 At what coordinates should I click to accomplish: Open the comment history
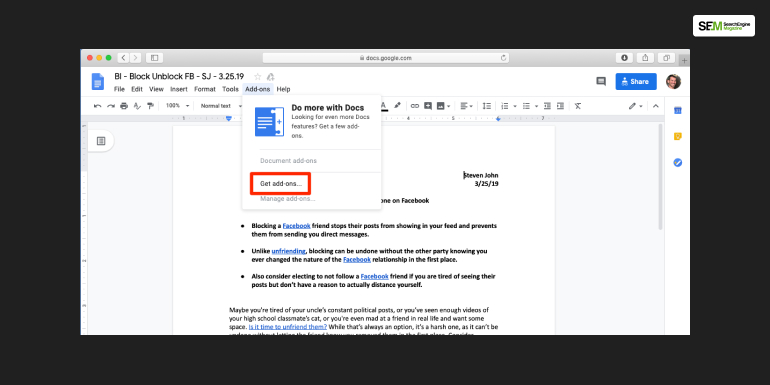pyautogui.click(x=601, y=82)
